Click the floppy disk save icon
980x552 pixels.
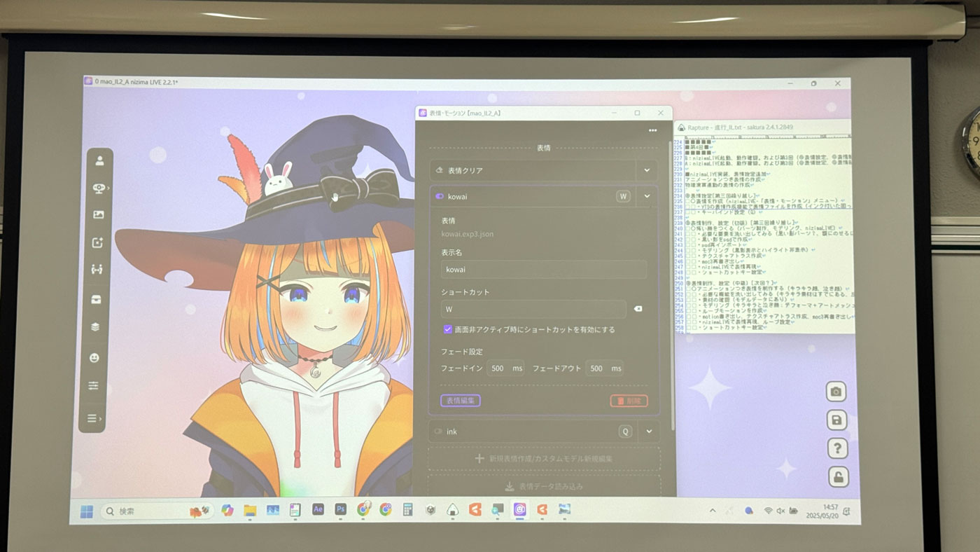[x=836, y=420]
